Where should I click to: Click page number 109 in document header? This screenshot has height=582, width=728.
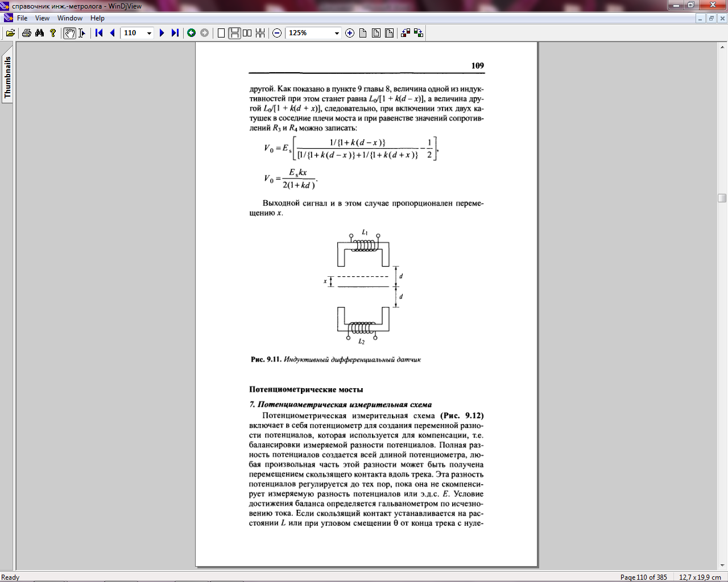pyautogui.click(x=478, y=65)
